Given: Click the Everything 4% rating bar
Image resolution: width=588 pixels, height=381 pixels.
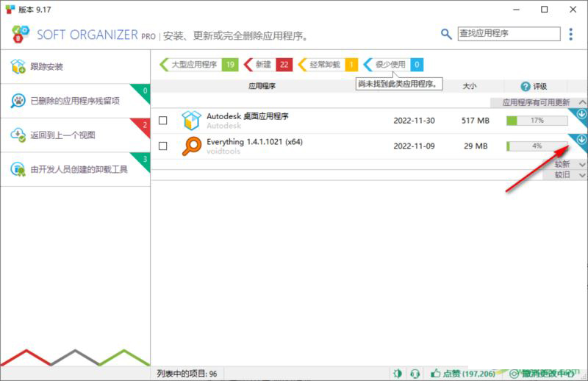Looking at the screenshot, I should [537, 146].
